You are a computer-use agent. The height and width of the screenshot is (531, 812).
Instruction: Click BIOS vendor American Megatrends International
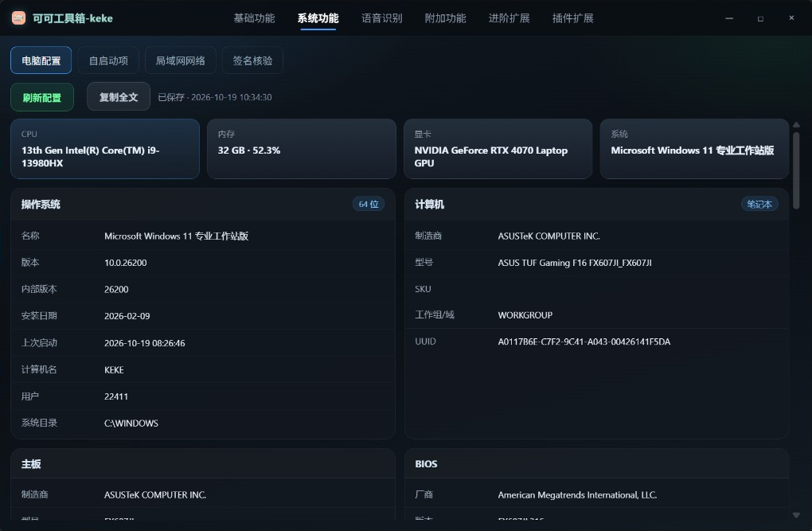pos(577,494)
